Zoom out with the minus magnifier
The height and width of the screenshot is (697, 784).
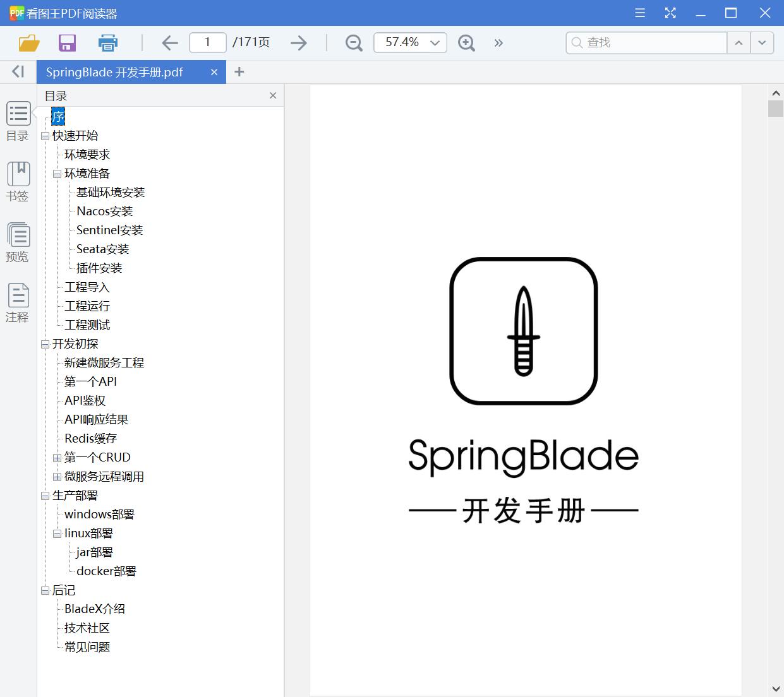click(x=354, y=43)
